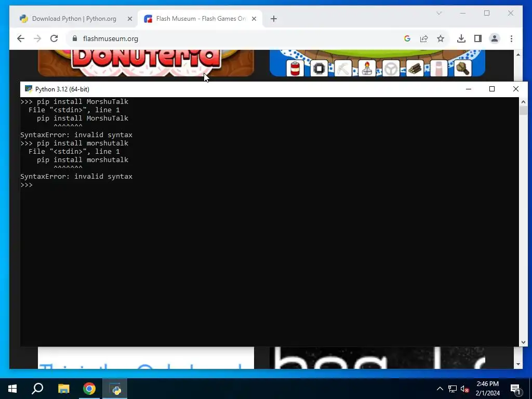Click the Python console scrollbar thumb
The height and width of the screenshot is (399, 532).
click(x=523, y=111)
